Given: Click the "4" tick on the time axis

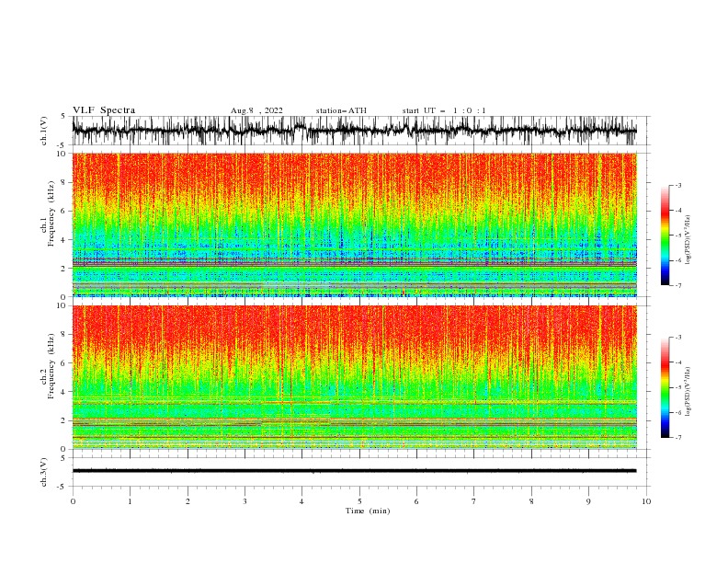Looking at the screenshot, I should tap(301, 501).
